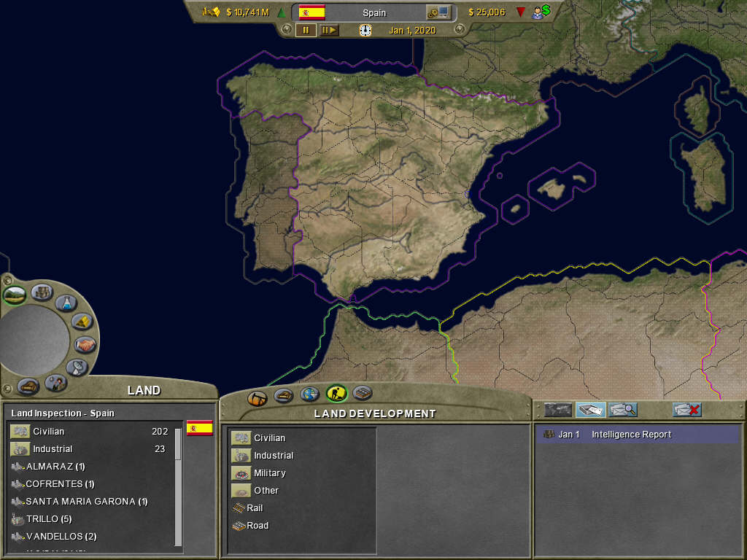Click the search messages magnifier icon

[x=622, y=410]
